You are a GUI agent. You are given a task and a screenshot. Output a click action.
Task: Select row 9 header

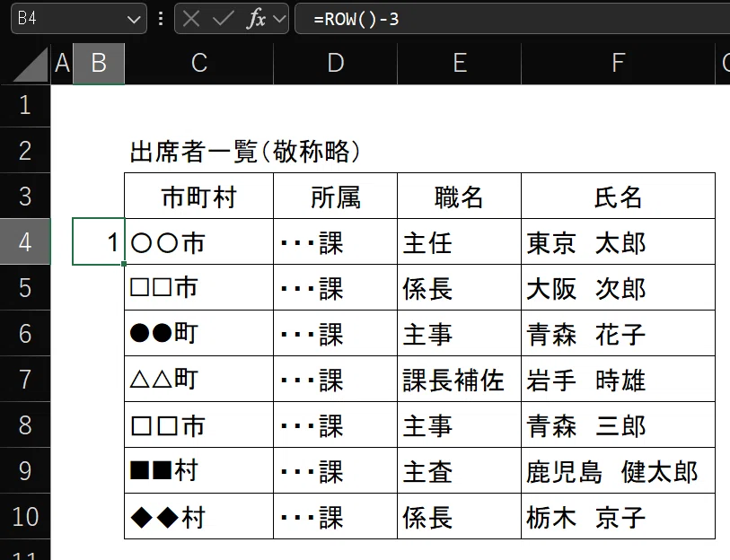click(x=25, y=470)
